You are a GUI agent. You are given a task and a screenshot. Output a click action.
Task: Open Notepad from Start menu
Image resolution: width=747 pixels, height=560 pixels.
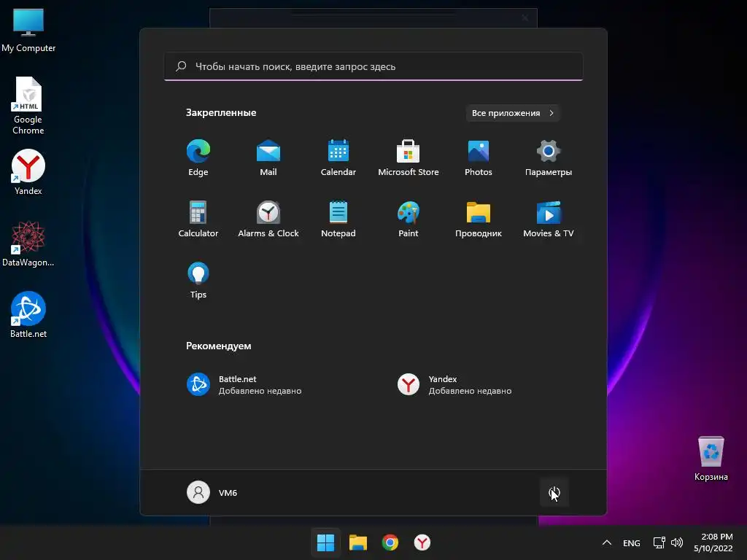point(338,219)
